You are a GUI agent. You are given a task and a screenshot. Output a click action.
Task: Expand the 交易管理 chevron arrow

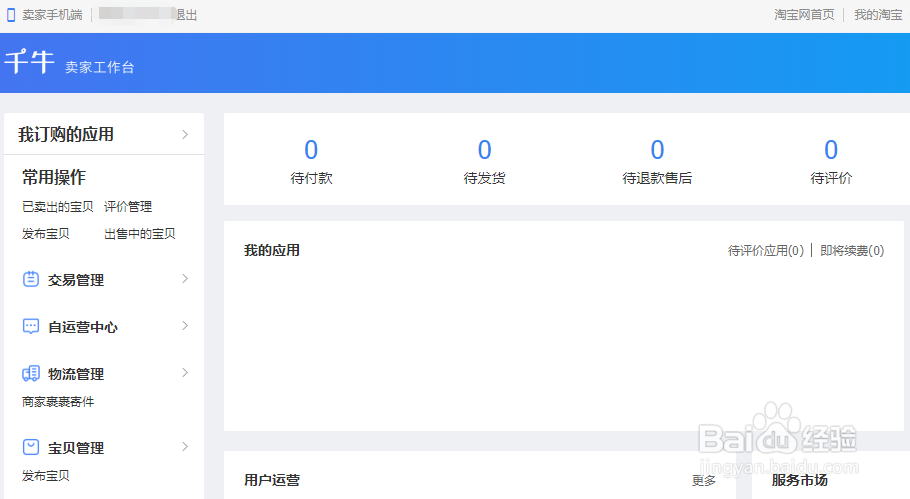click(x=185, y=279)
